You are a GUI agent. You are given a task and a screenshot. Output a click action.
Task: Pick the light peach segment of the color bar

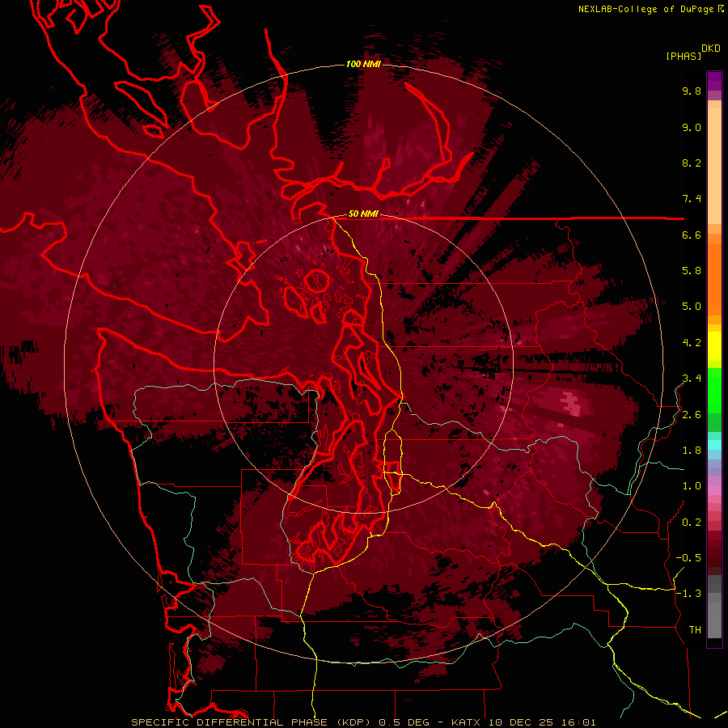tap(714, 166)
